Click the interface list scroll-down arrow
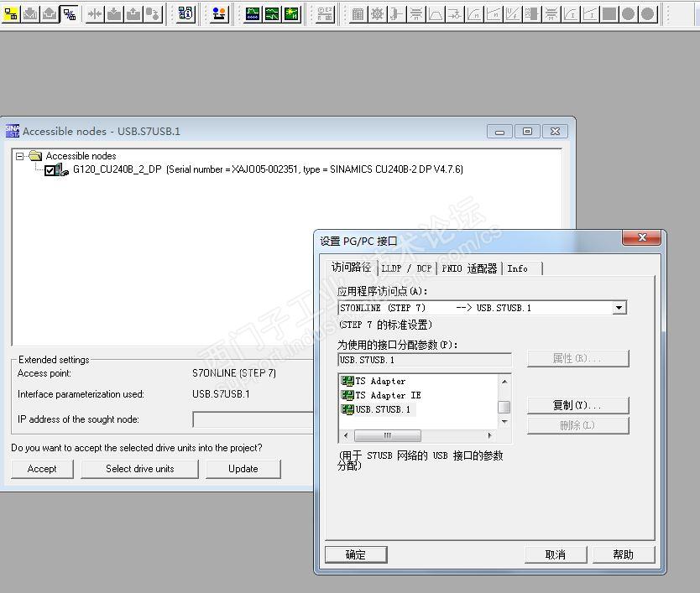Image resolution: width=700 pixels, height=593 pixels. click(504, 422)
